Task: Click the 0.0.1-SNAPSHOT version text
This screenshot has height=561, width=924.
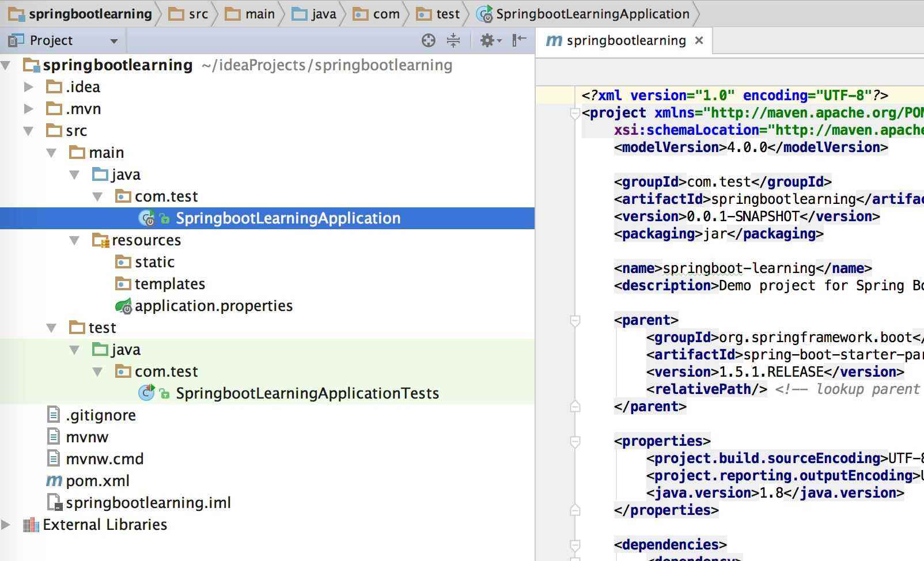Action: (x=743, y=217)
